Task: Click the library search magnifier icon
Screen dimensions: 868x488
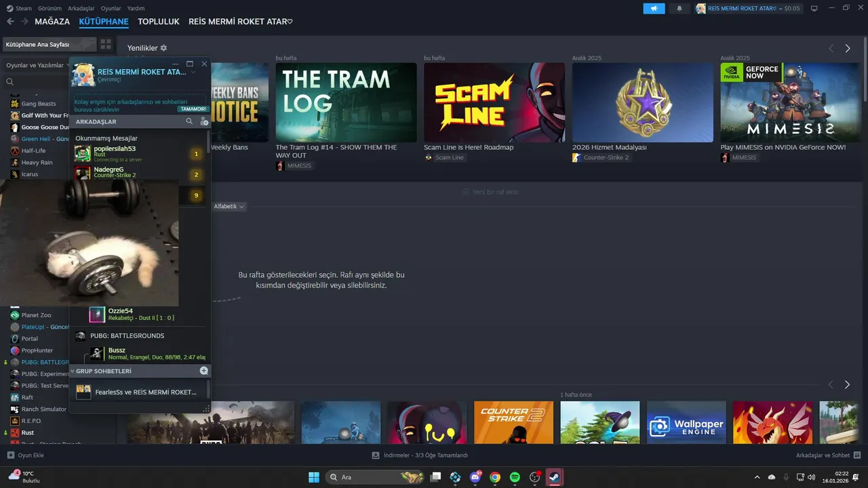Action: point(10,82)
